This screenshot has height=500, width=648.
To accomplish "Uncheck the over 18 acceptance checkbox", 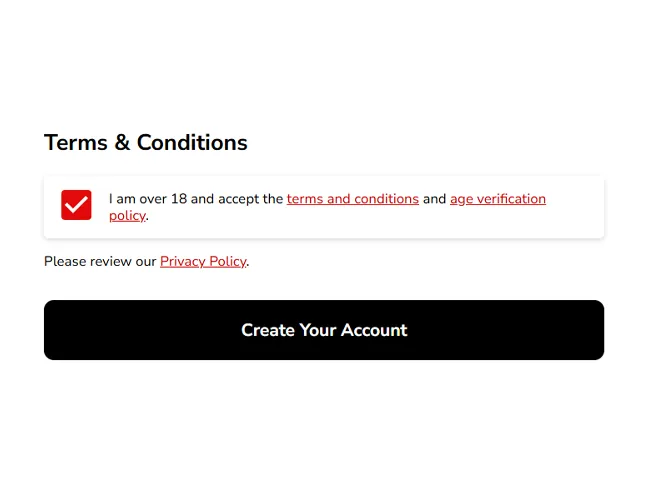I will 76,205.
